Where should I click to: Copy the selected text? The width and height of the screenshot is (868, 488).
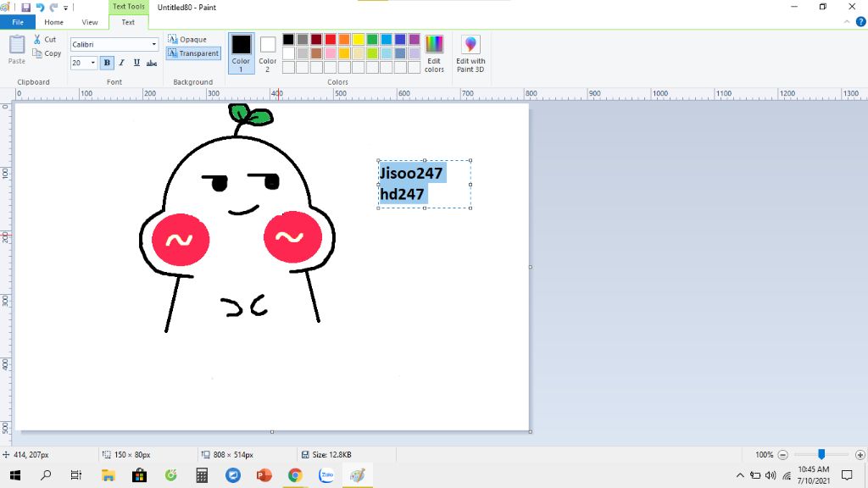coord(47,53)
